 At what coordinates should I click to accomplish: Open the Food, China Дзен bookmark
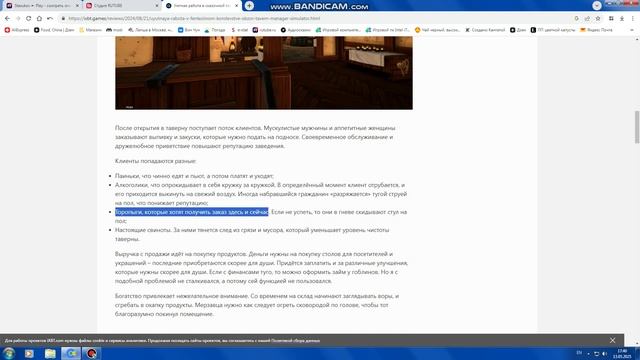pyautogui.click(x=54, y=30)
